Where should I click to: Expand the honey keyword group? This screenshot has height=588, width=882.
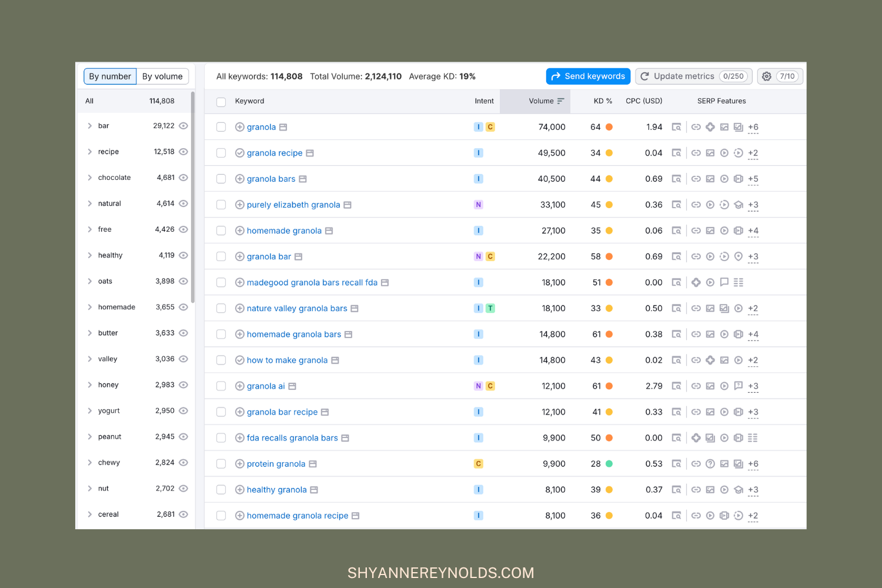tap(90, 385)
